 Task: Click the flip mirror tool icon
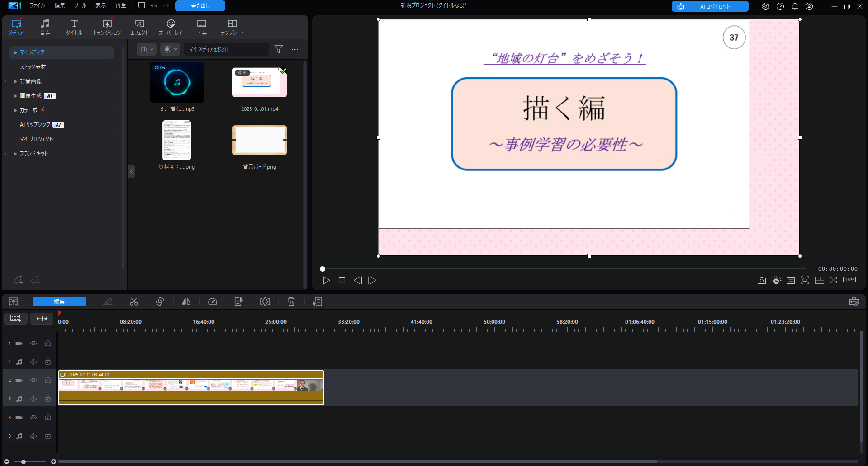(186, 301)
